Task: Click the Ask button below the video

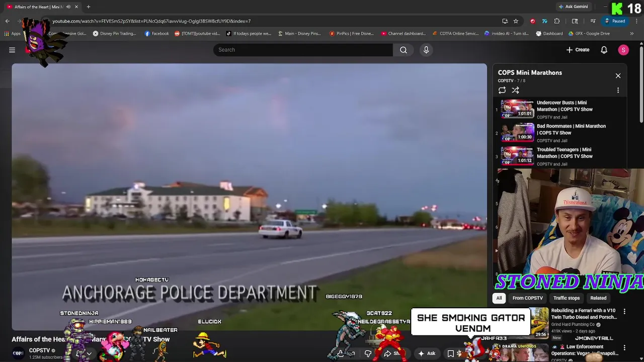Action: (427, 353)
